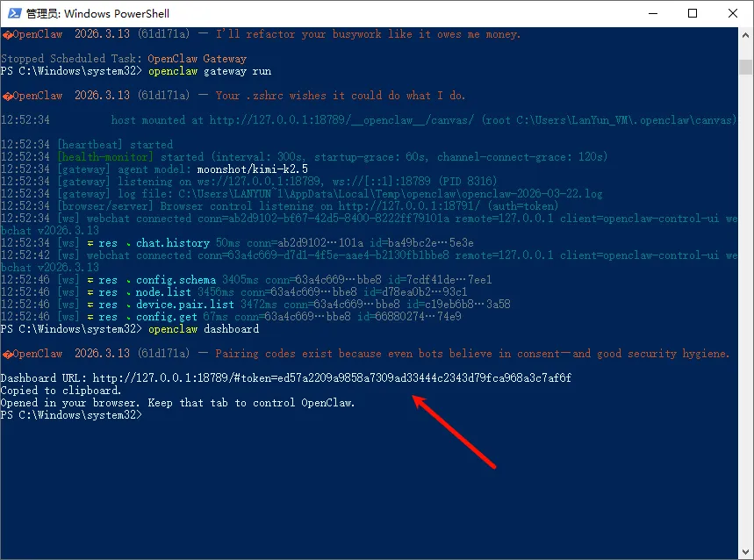Click the Dashboard URL with token
The height and width of the screenshot is (560, 754).
click(332, 378)
